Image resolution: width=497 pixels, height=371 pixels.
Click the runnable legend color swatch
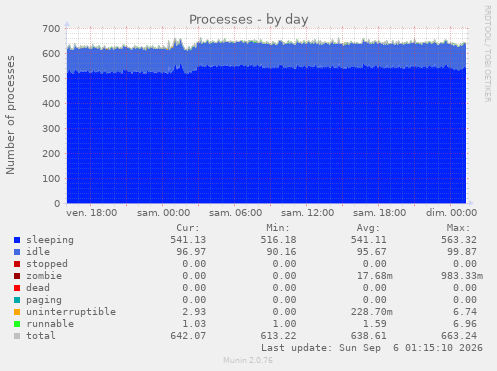tap(17, 324)
